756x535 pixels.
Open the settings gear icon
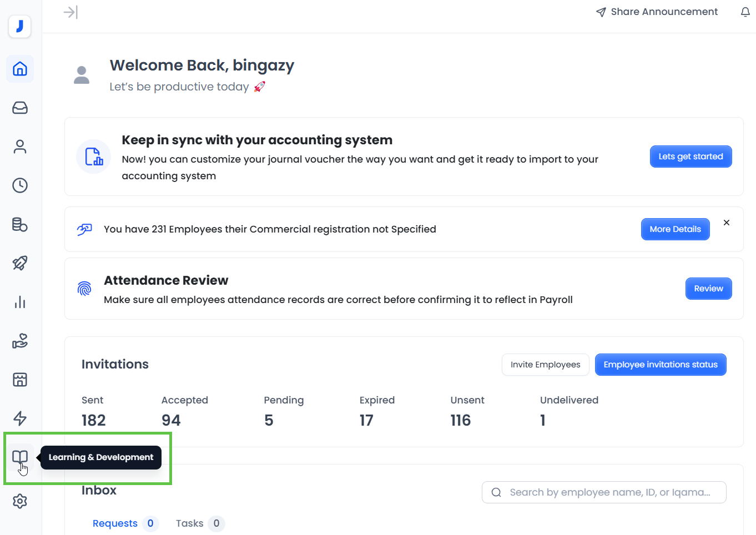tap(20, 501)
